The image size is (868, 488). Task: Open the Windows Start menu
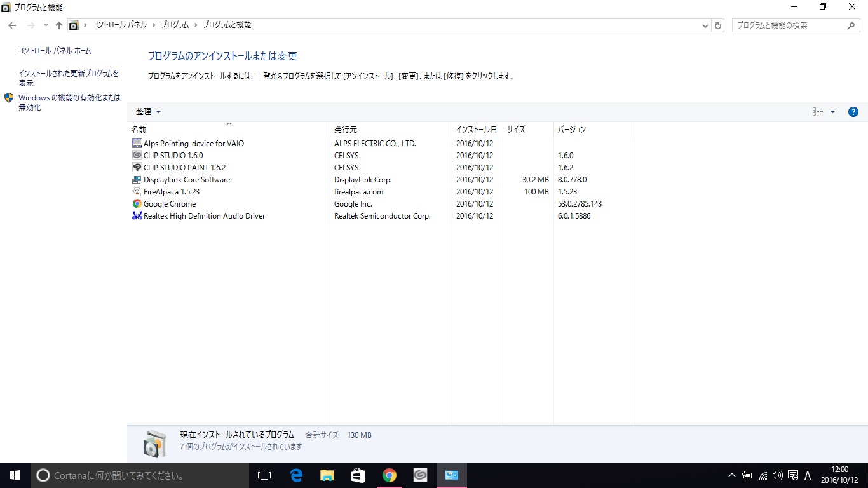[15, 475]
